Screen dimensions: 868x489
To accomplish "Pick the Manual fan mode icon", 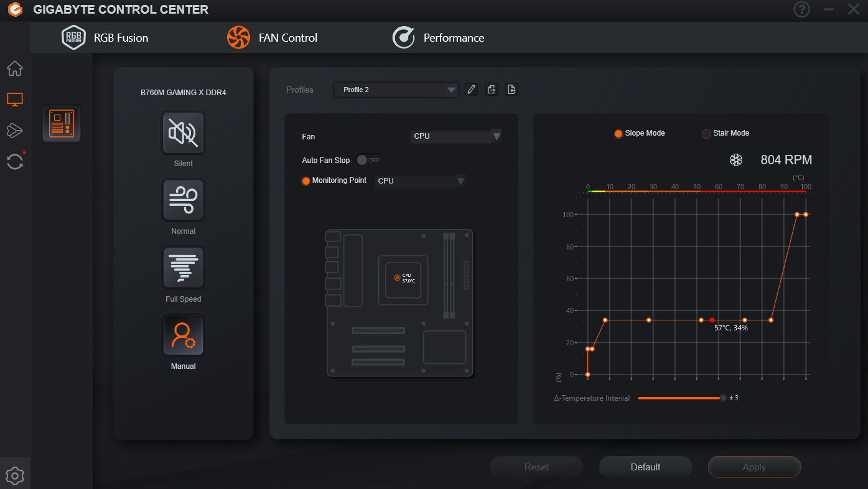I will 184,335.
